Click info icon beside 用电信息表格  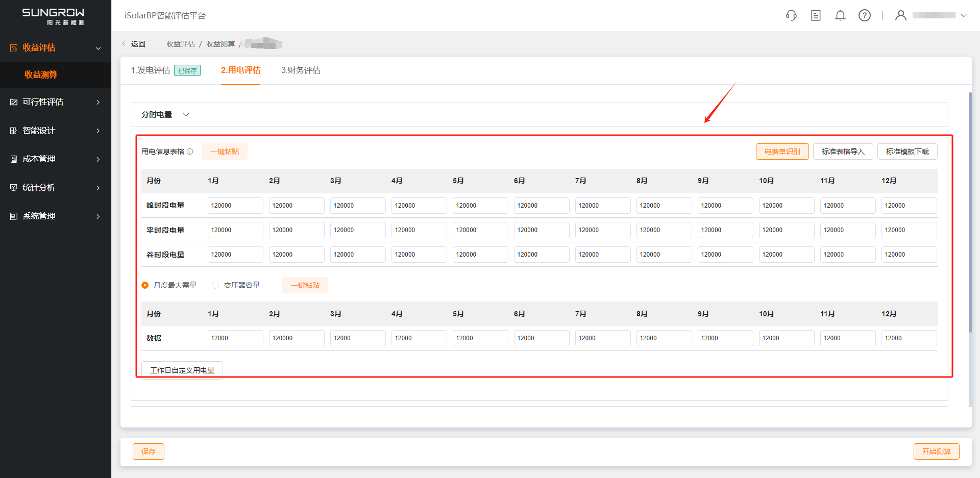[x=190, y=152]
